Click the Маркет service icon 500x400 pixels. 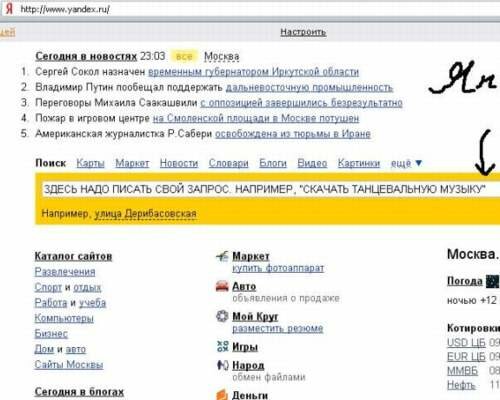(222, 256)
